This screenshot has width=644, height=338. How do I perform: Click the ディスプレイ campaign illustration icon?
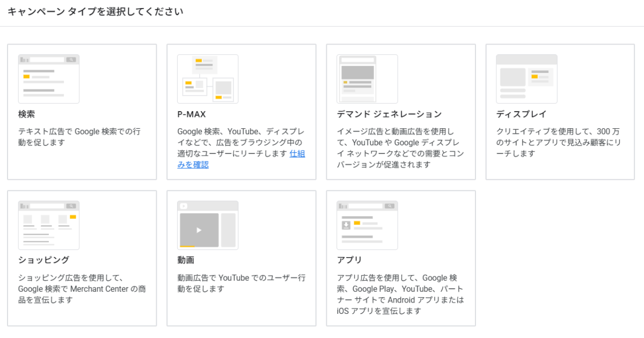(526, 79)
